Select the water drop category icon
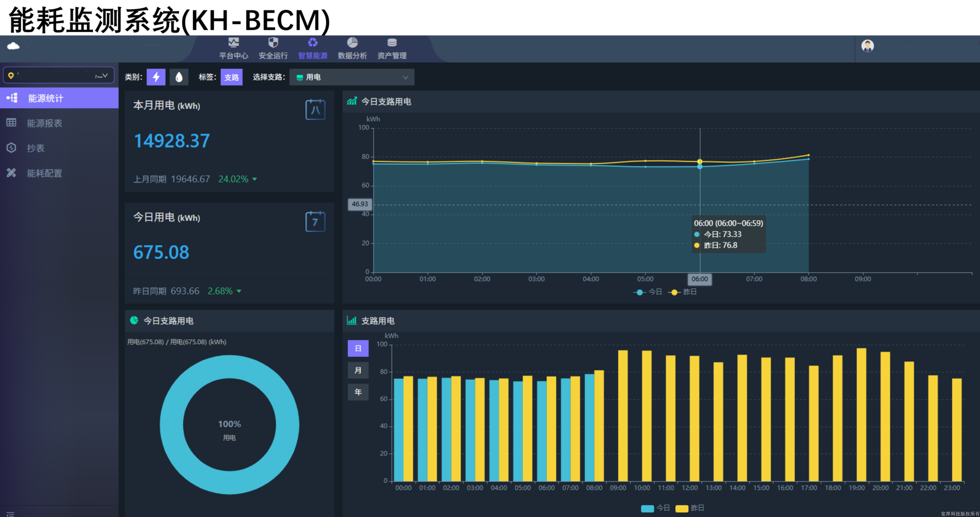The image size is (980, 517). (x=179, y=77)
